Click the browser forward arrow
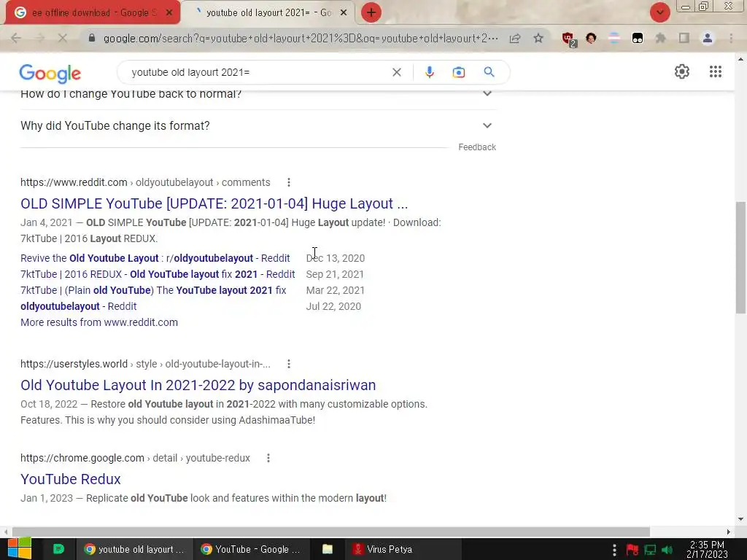 click(x=39, y=38)
